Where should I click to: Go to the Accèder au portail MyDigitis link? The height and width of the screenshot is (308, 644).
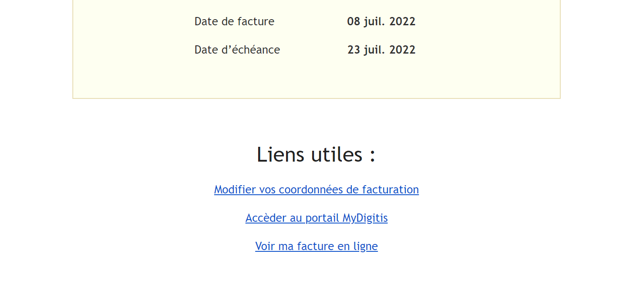(x=316, y=218)
